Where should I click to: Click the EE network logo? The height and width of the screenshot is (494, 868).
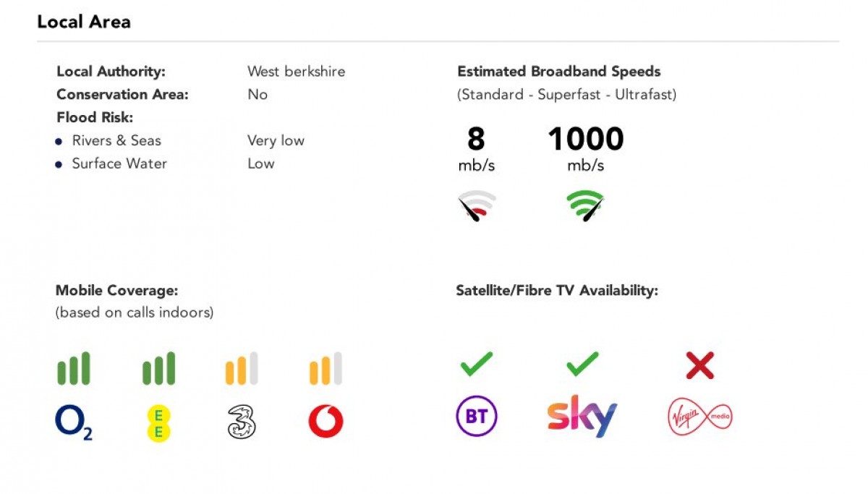pyautogui.click(x=159, y=423)
